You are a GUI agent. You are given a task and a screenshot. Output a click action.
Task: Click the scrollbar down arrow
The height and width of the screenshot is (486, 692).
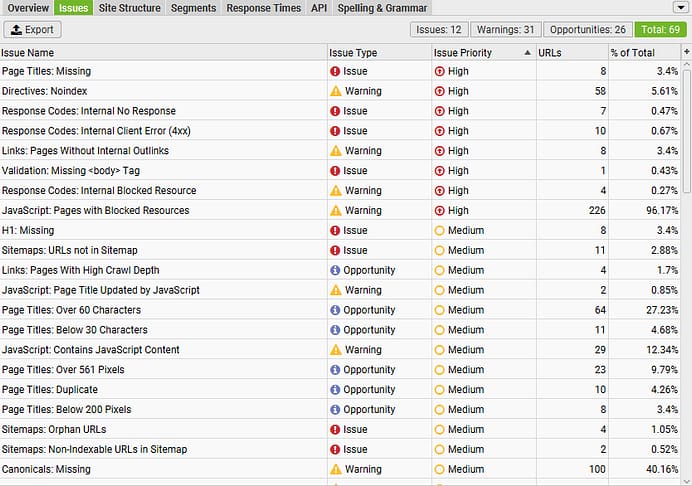click(687, 481)
